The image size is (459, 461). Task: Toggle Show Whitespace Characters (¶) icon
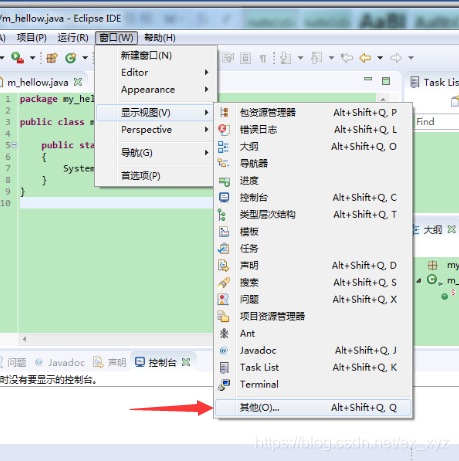coord(263,59)
